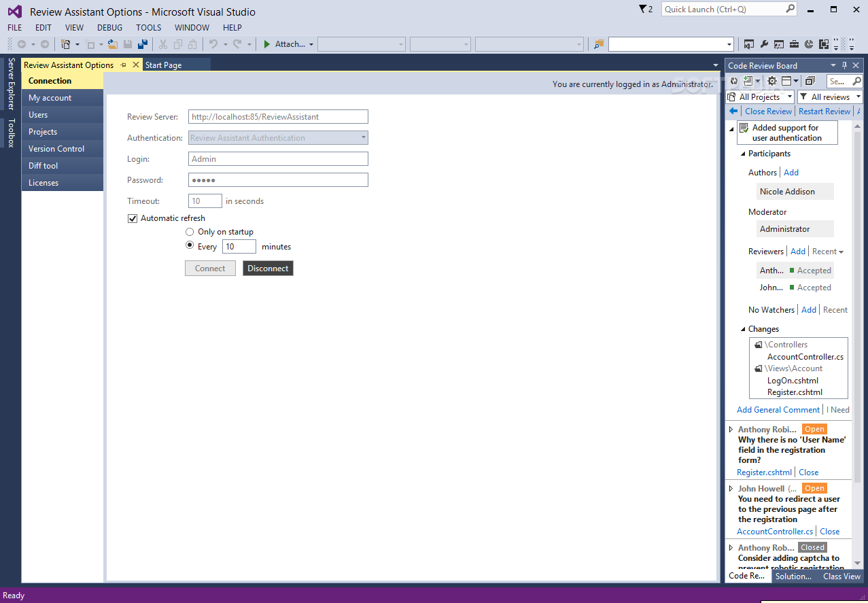
Task: Open the DEBUG menu
Action: point(110,28)
